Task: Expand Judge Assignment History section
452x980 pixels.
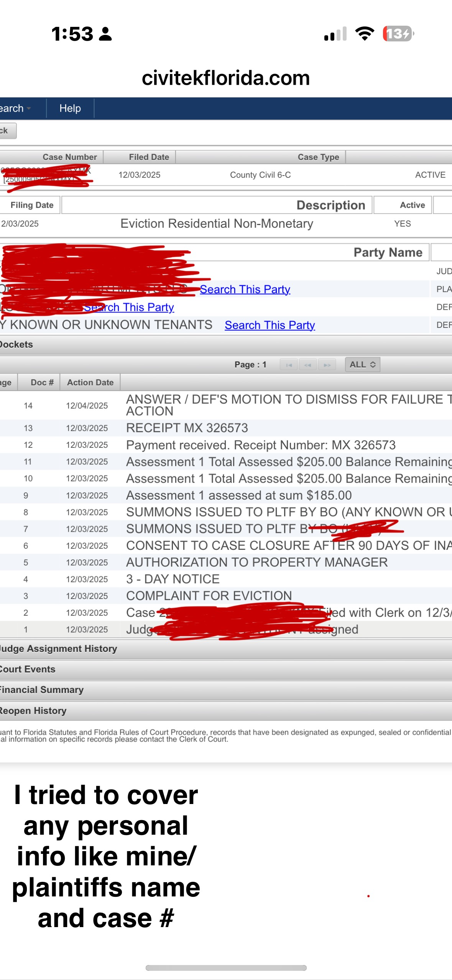Action: click(59, 649)
